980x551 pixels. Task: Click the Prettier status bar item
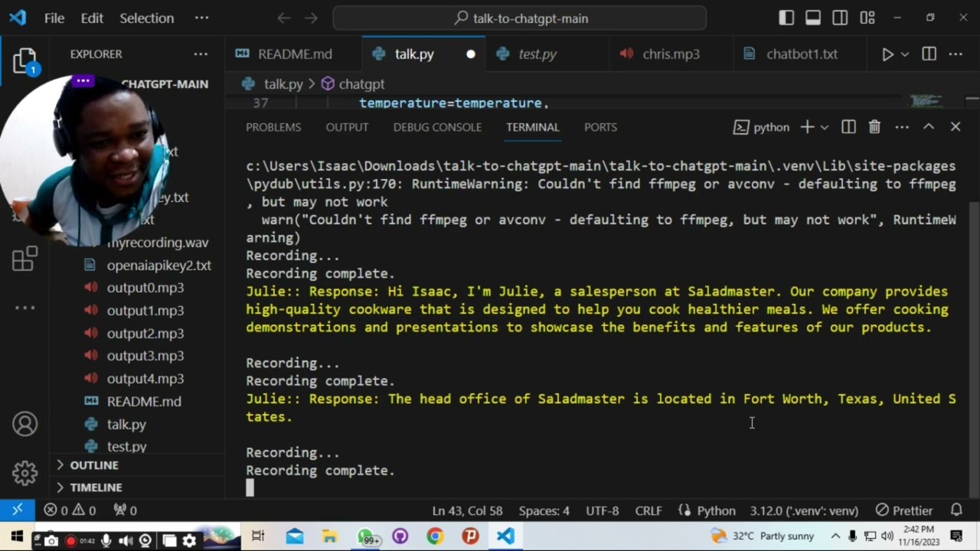click(x=904, y=510)
